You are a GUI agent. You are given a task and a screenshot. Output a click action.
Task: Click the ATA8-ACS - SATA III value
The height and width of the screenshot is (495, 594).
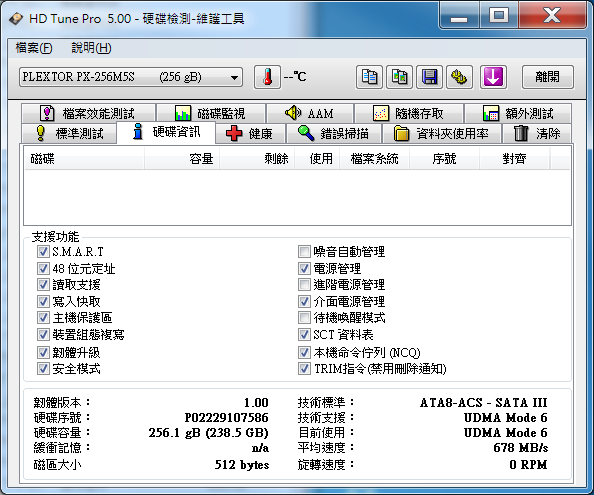483,403
